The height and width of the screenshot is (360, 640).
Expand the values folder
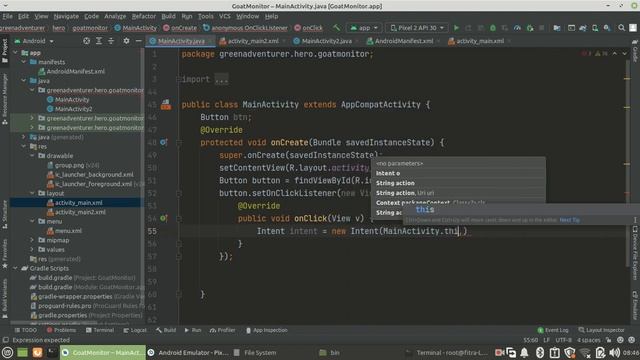click(x=32, y=249)
